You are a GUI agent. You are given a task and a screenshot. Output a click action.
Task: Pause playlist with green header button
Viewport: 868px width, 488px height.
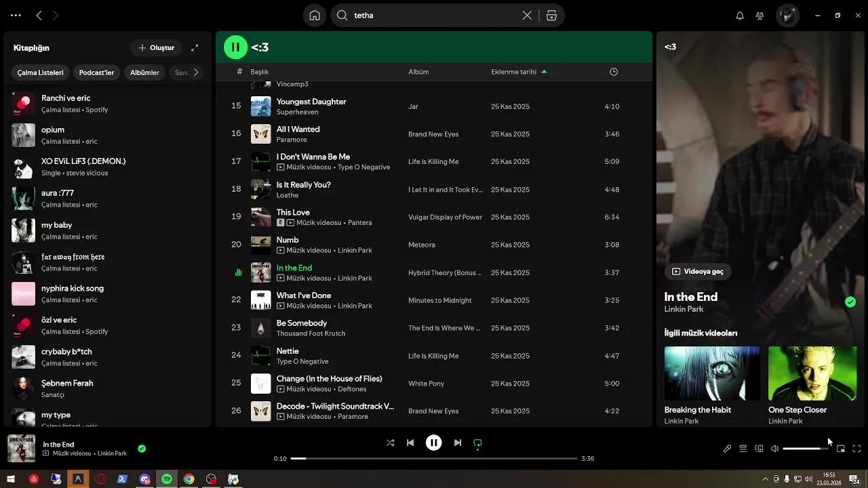(x=235, y=47)
